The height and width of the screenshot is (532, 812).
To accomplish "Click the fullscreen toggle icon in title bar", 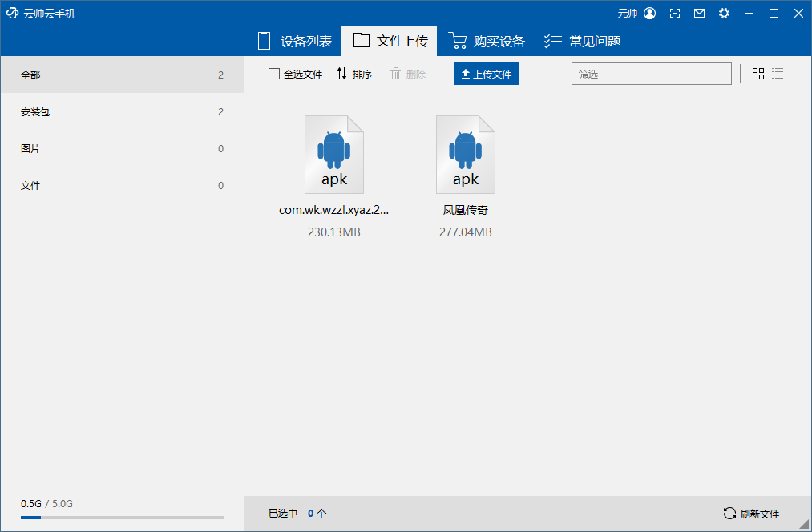I will [675, 14].
